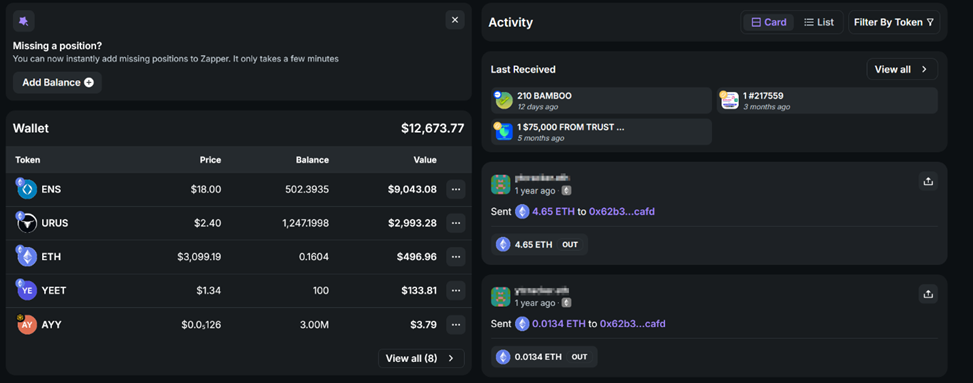Click View all (8) in Wallet
Image resolution: width=973 pixels, height=383 pixels.
[x=421, y=358]
